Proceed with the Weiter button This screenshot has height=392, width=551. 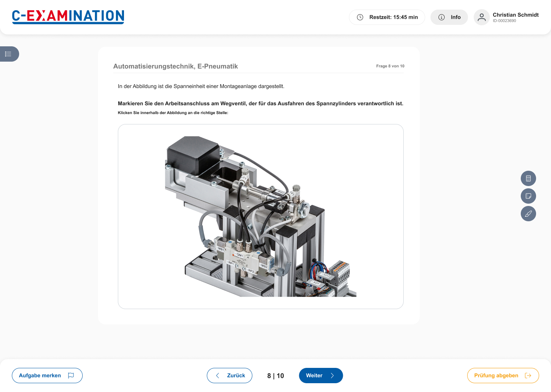(x=321, y=376)
